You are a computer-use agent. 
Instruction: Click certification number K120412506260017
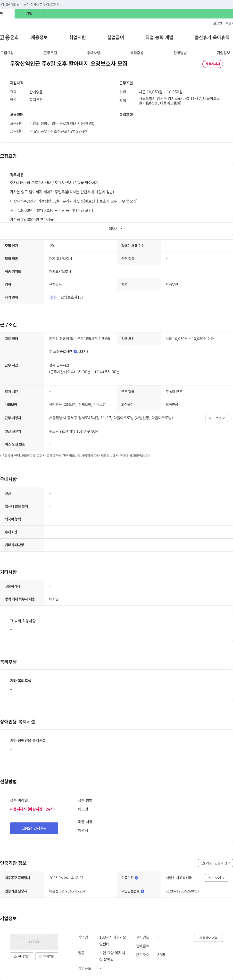click(182, 891)
